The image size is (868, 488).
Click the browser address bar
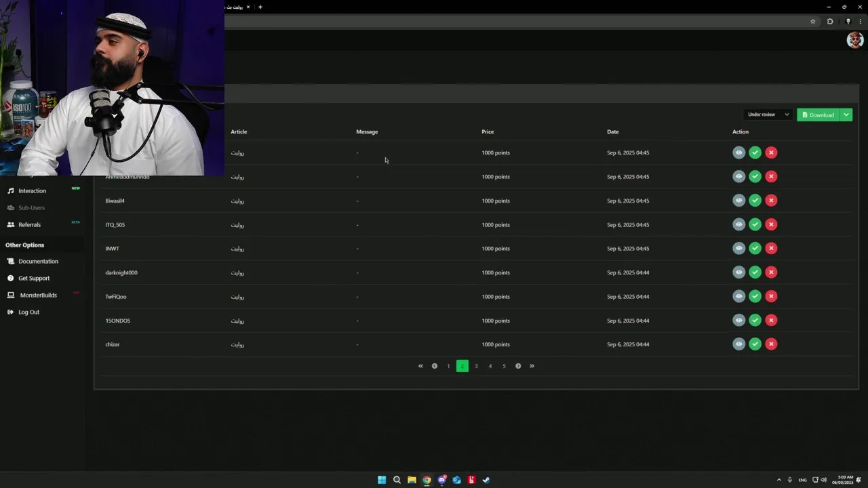(x=515, y=22)
